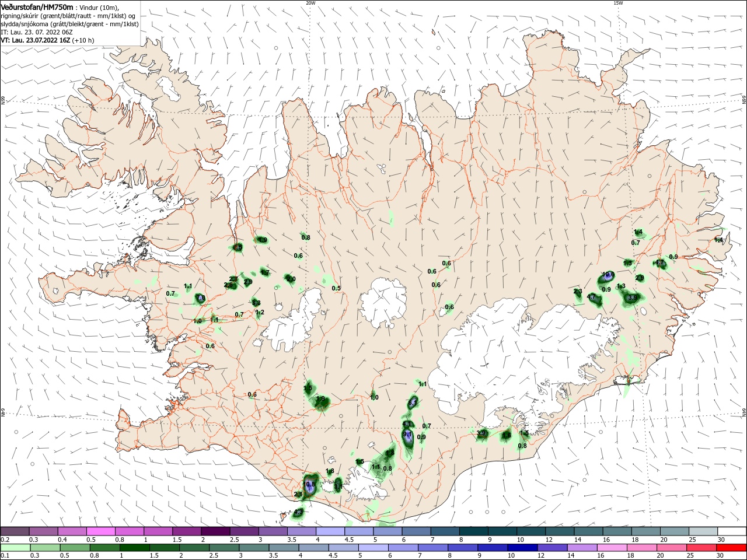The image size is (747, 560).
Task: Pick the bright pink swatch between 0.5 and 0.8
Action: [x=100, y=531]
